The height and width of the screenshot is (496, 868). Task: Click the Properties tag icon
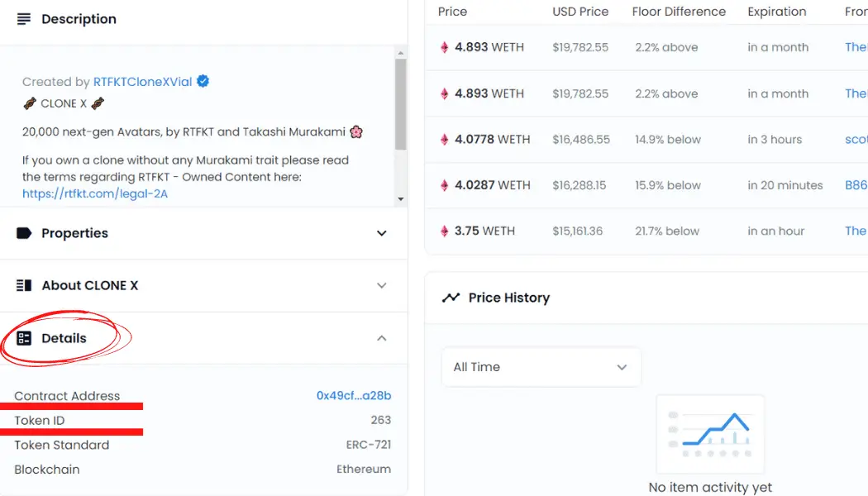coord(24,233)
